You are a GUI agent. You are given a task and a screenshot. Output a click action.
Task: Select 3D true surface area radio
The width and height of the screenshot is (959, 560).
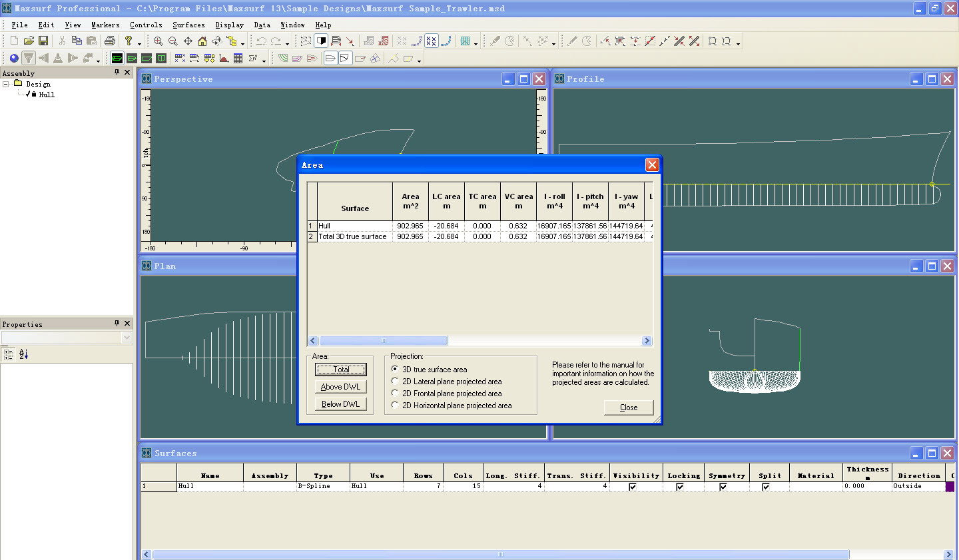[x=395, y=369]
